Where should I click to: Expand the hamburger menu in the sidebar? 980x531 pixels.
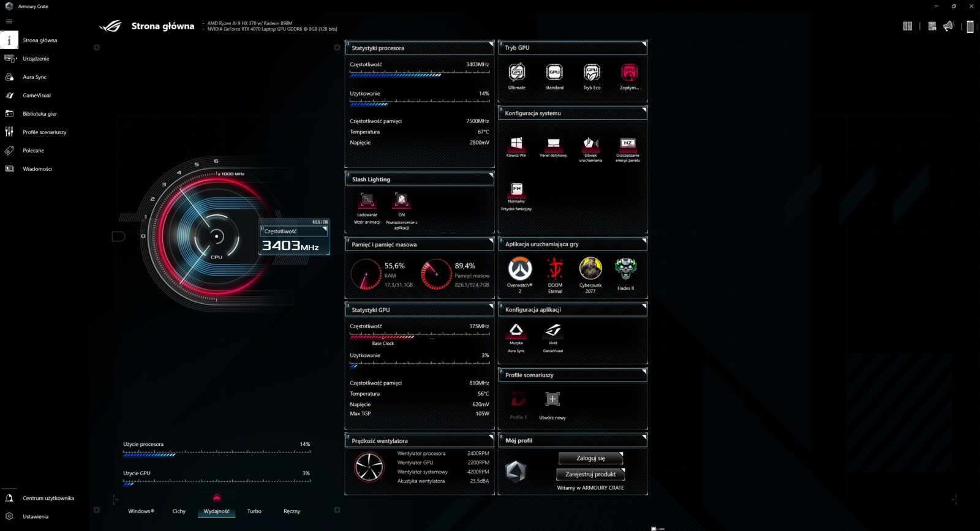(x=9, y=21)
